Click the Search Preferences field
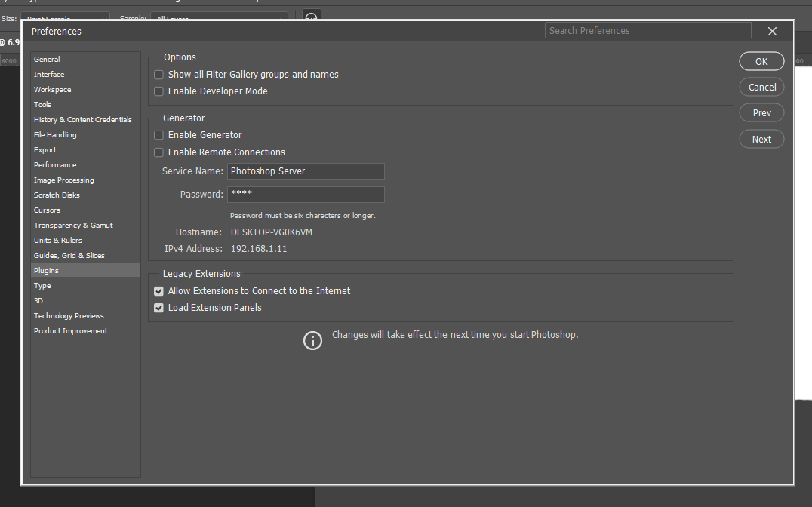Screen dimensions: 812x507 647,30
